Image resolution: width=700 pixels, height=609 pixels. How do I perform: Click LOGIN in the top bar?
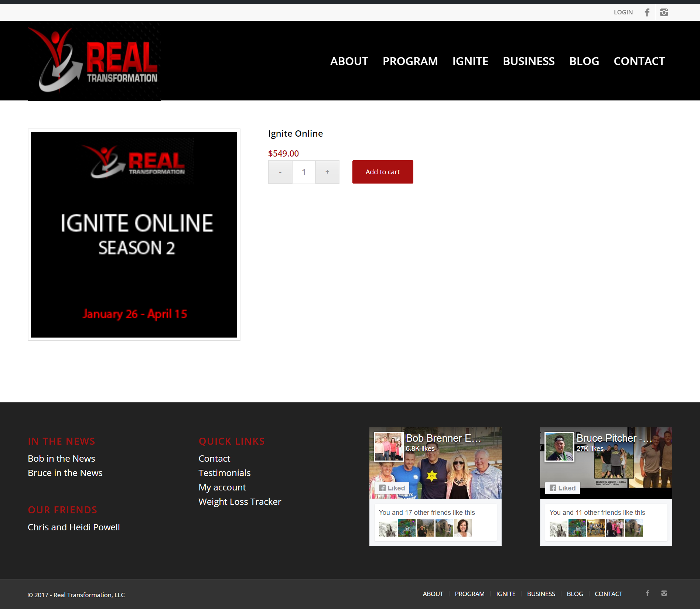pos(623,12)
